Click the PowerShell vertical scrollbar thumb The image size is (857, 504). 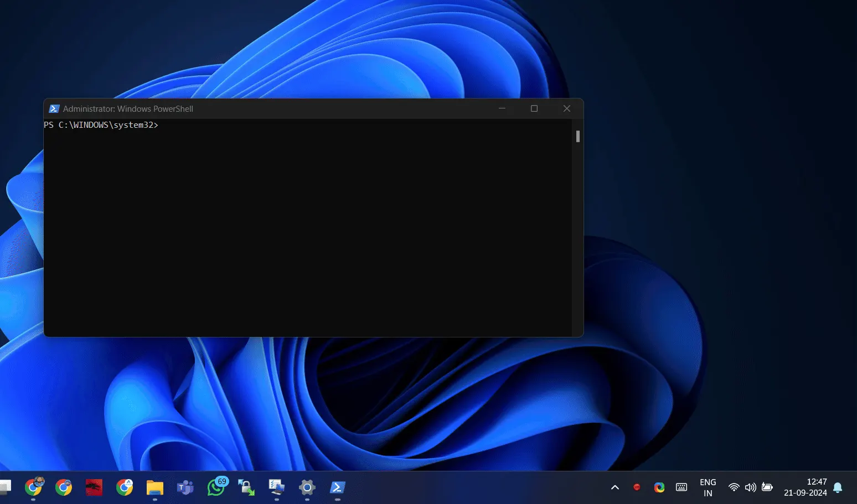pos(578,136)
